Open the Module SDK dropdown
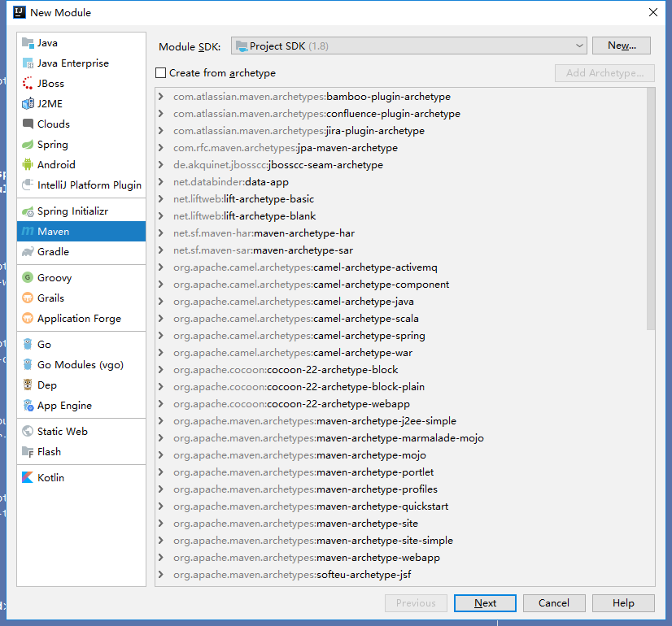 tap(409, 46)
